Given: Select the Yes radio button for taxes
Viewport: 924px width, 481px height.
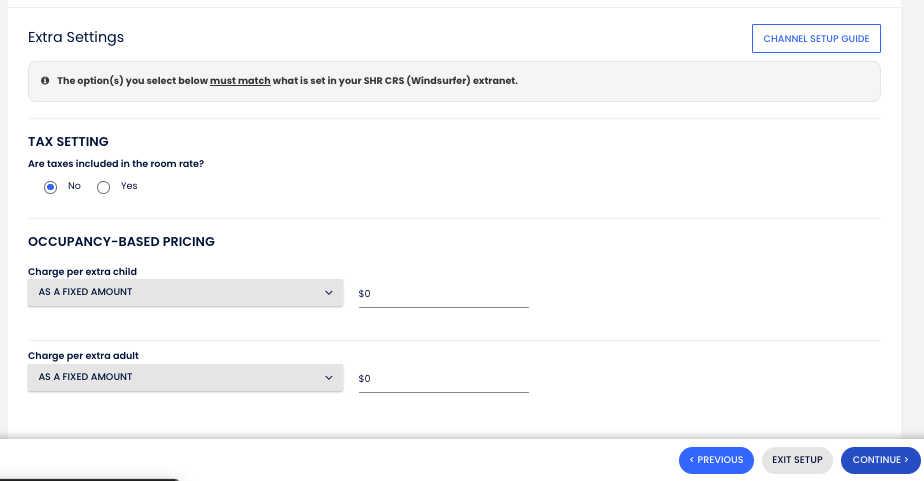Looking at the screenshot, I should pyautogui.click(x=103, y=187).
